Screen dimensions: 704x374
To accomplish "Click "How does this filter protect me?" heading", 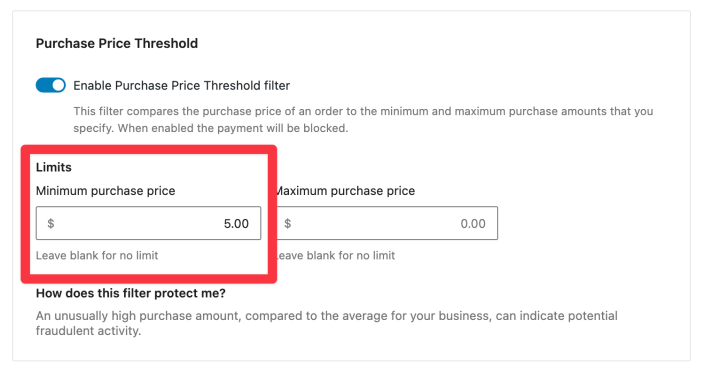I will tap(131, 293).
